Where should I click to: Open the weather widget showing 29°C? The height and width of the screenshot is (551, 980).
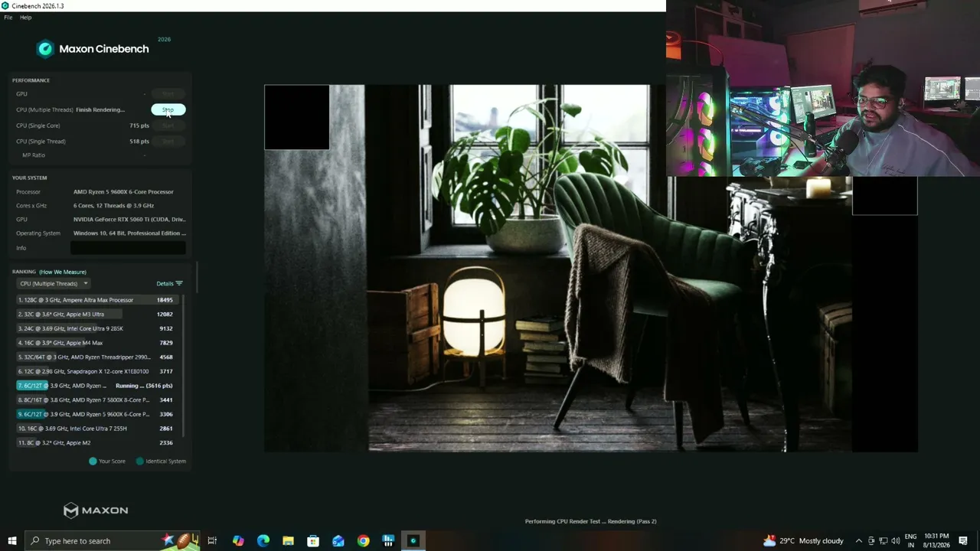click(803, 541)
